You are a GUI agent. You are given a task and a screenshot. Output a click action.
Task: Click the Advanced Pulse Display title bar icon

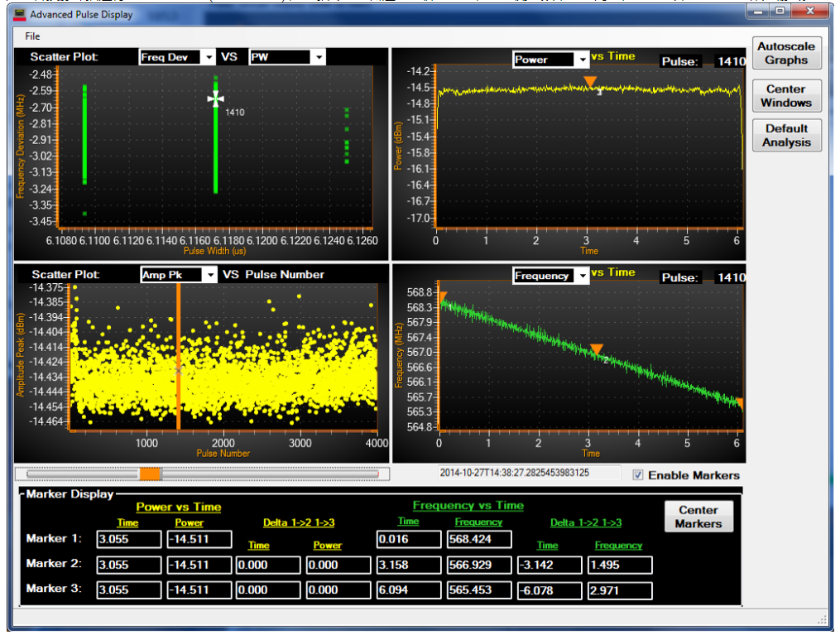tap(18, 14)
